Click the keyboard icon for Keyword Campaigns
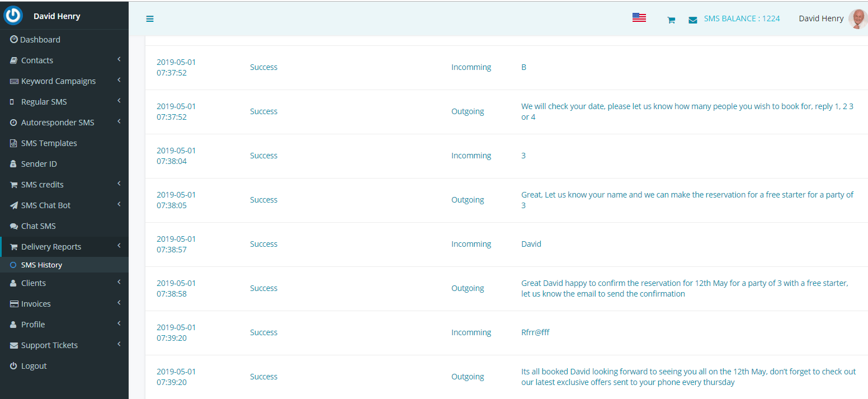The width and height of the screenshot is (868, 399). [14, 81]
